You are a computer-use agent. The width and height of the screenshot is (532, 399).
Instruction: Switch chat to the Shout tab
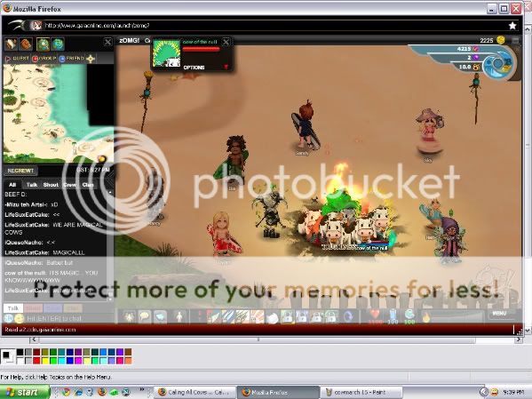[x=51, y=185]
